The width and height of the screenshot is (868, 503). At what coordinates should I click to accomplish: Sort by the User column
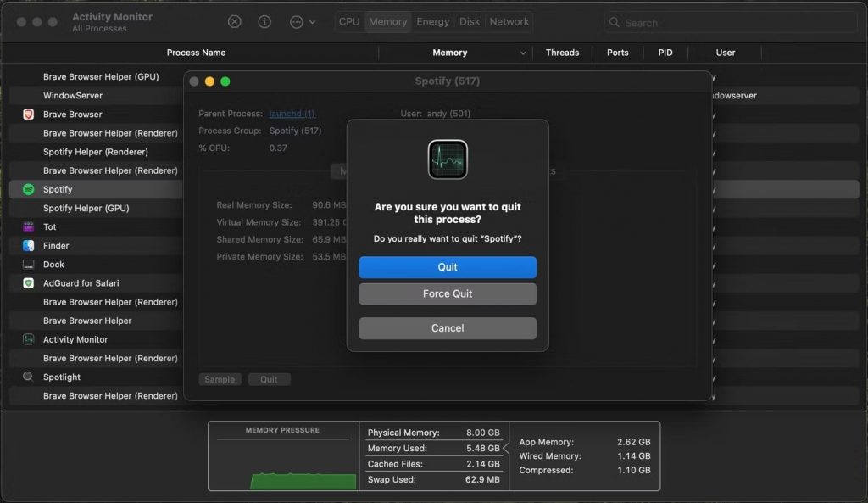[726, 53]
